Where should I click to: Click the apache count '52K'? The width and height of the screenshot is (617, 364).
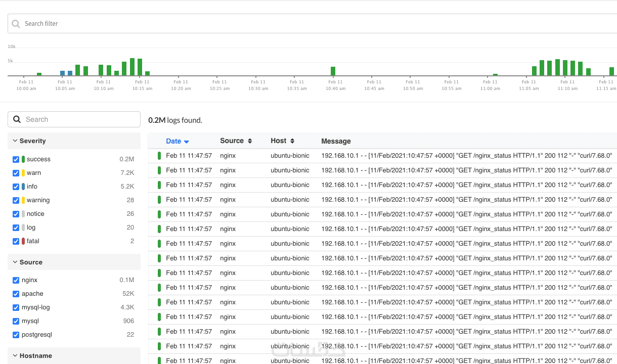(x=128, y=294)
